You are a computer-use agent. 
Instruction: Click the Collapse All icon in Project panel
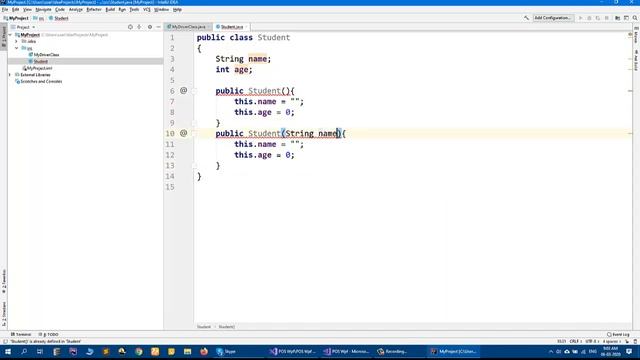pos(139,27)
